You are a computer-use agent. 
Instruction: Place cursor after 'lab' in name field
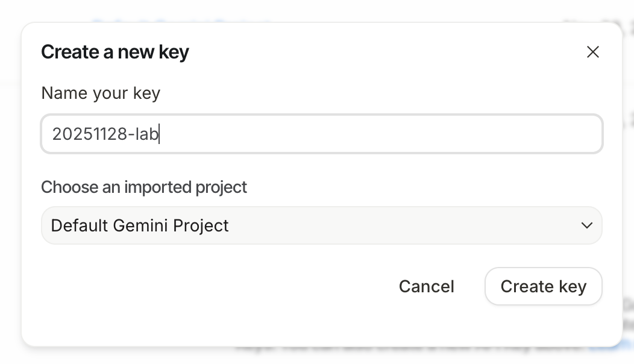click(x=158, y=134)
